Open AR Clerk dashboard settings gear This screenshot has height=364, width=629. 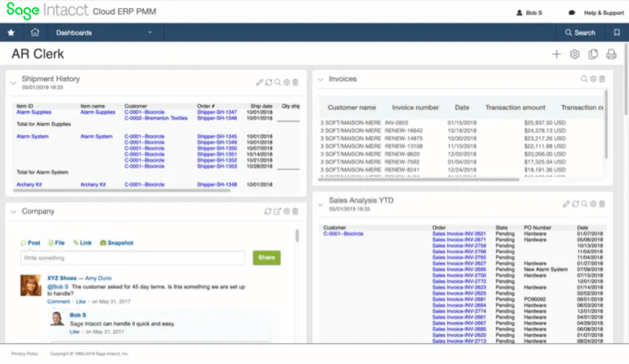574,54
